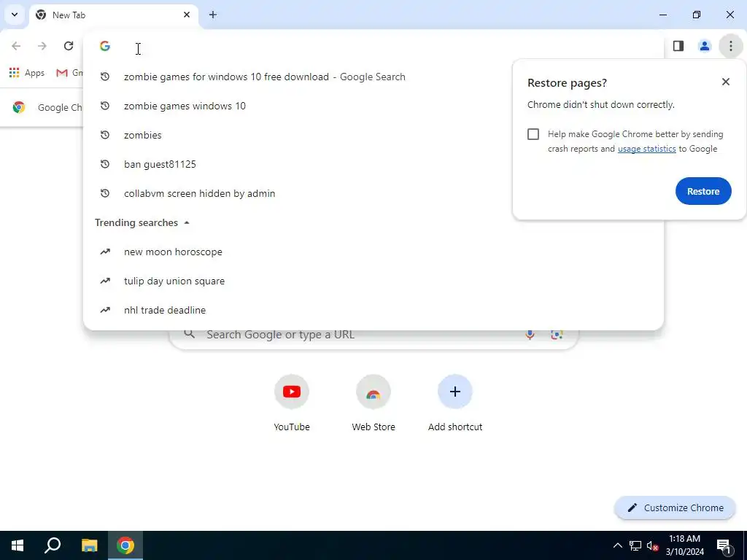Click the Google Chrome info bar icon

[x=18, y=107]
